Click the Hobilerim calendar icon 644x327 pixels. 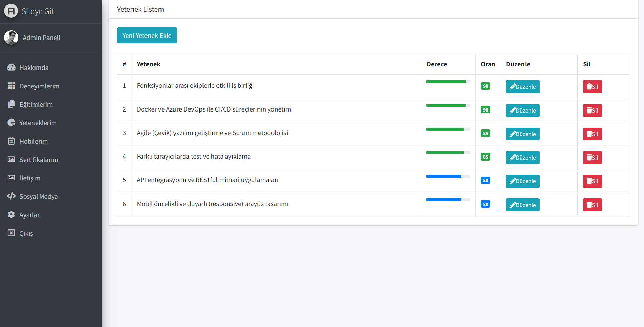pos(11,141)
